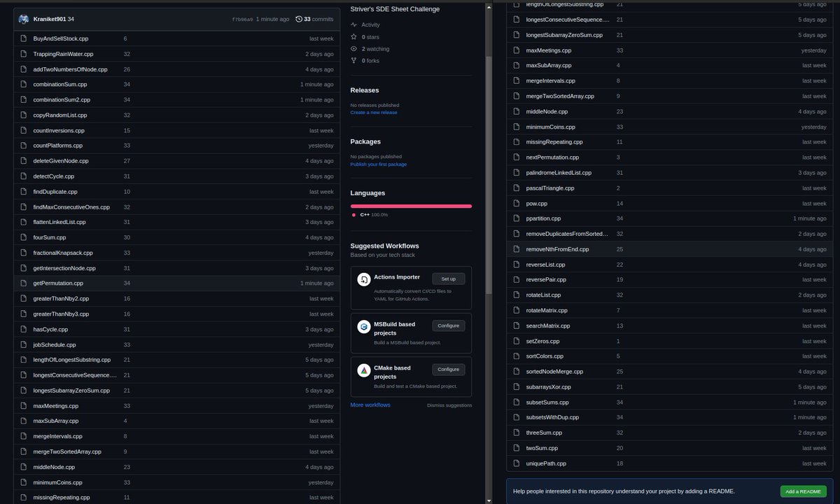Open flattenLinkedList.cpp file
The width and height of the screenshot is (840, 504).
click(x=59, y=222)
